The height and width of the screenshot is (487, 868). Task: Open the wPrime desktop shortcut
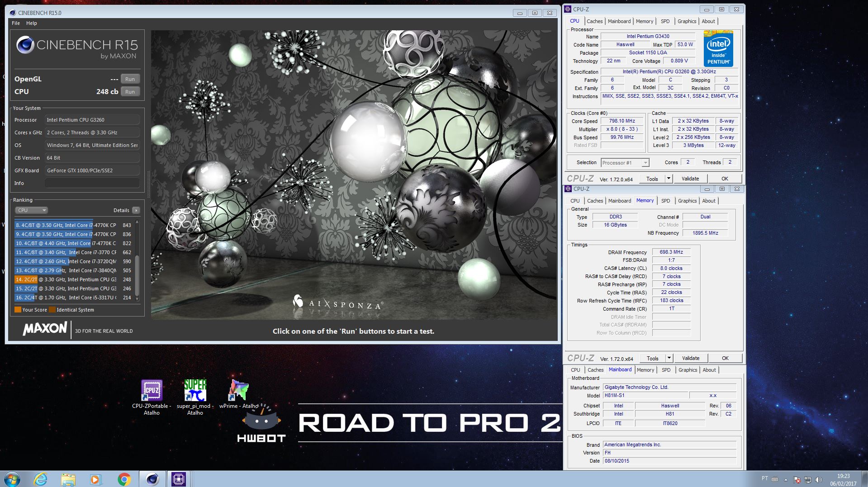[239, 394]
